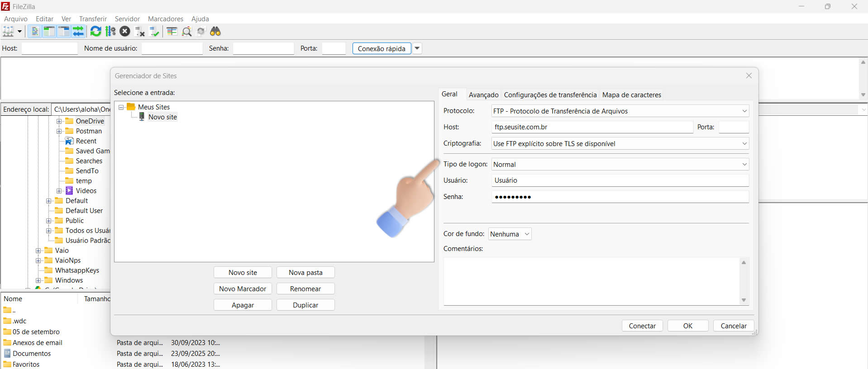Open the Cor de fundo color selector
The width and height of the screenshot is (868, 369).
[509, 234]
